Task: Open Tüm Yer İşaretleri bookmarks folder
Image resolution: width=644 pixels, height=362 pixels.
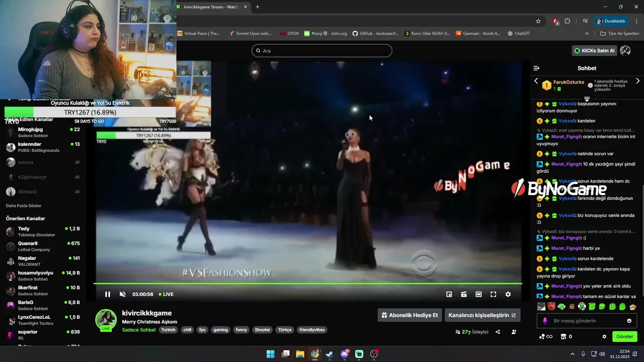Action: [619, 34]
